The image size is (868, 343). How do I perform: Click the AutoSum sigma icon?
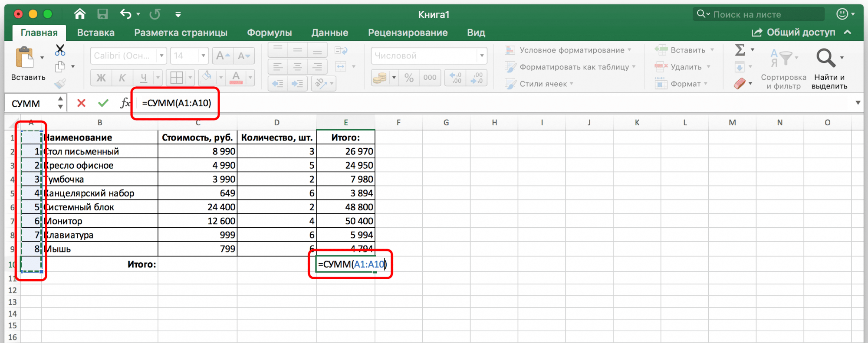[740, 50]
